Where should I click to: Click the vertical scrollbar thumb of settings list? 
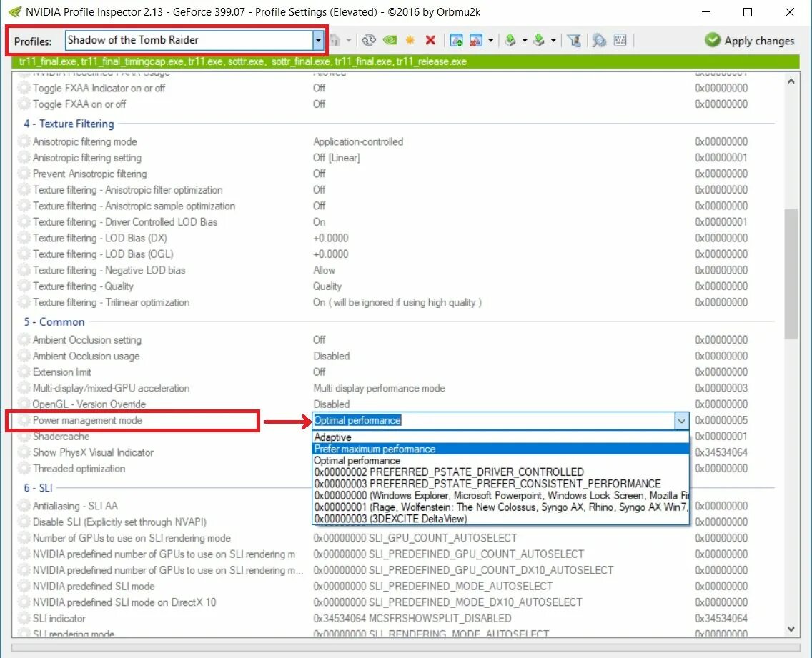[x=791, y=274]
